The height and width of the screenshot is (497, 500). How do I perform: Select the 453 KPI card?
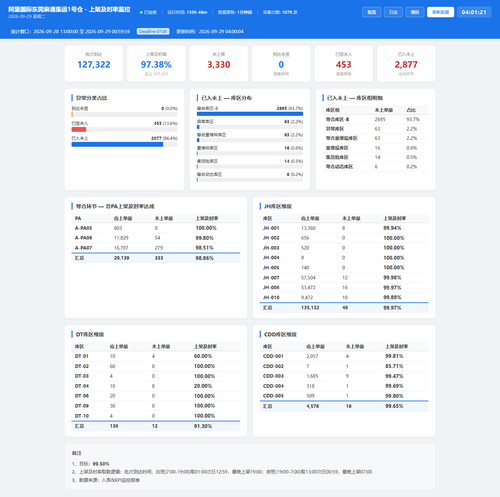click(344, 64)
